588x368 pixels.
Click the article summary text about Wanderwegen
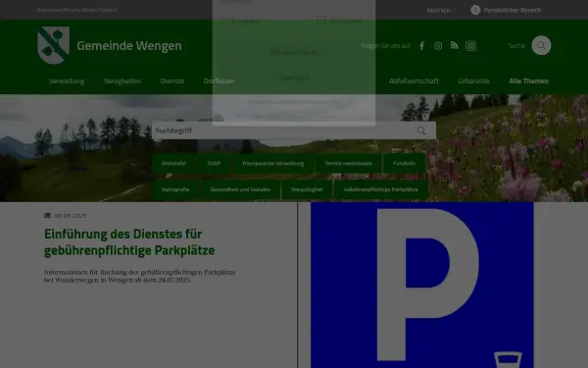pos(140,276)
